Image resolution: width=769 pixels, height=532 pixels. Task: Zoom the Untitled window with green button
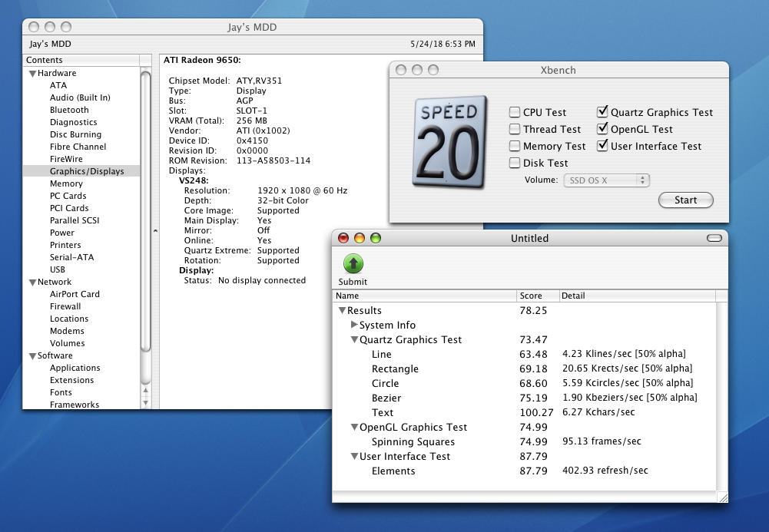pos(376,238)
